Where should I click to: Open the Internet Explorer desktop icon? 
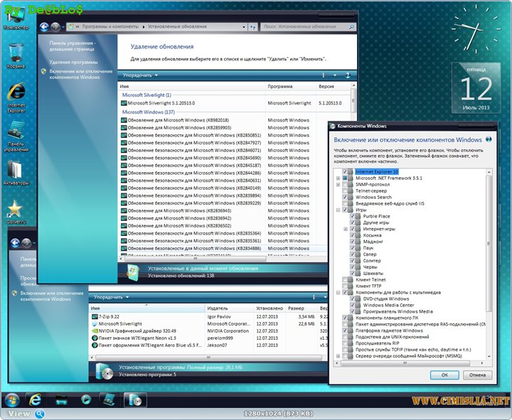click(x=15, y=93)
